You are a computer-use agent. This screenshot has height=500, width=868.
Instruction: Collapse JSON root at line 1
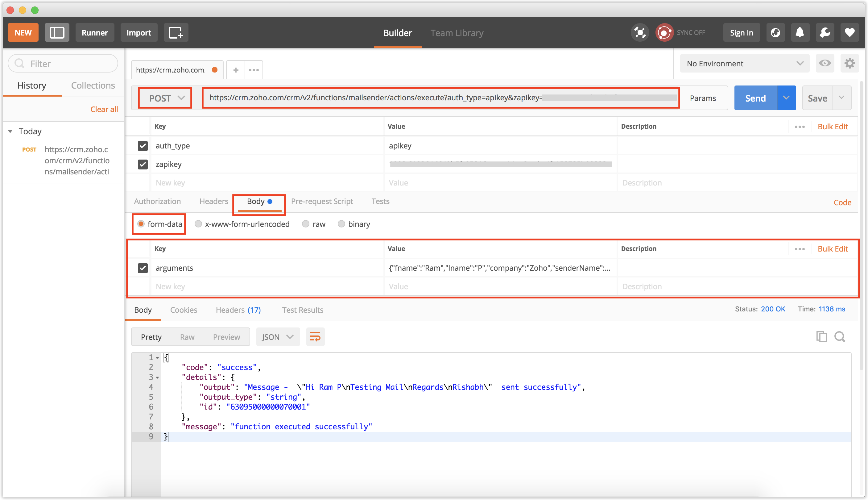157,358
